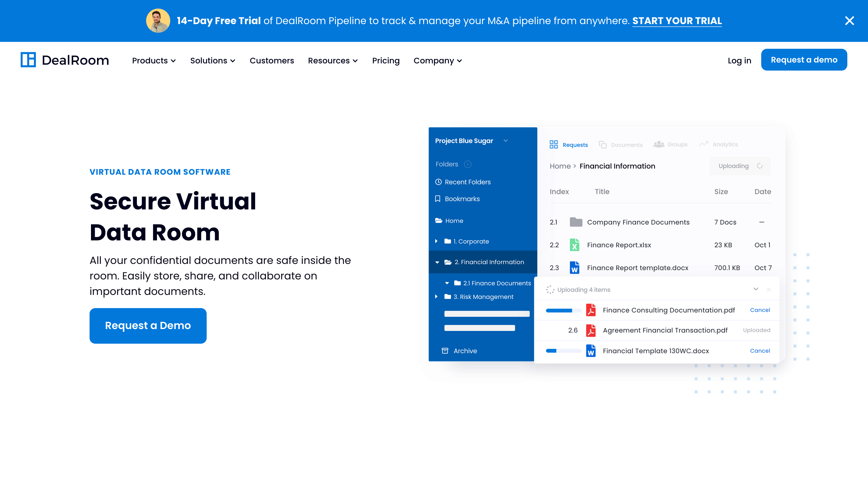Click Home in the breadcrumb

tap(559, 166)
